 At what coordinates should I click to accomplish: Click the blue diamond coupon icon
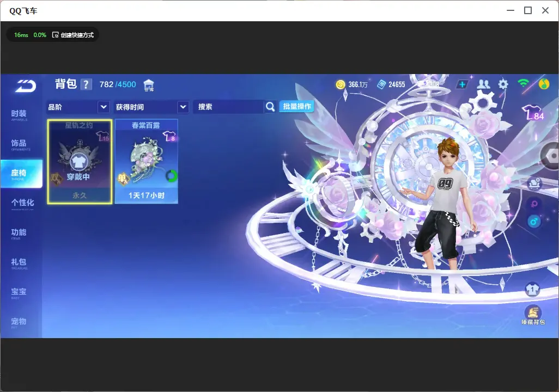coord(381,84)
